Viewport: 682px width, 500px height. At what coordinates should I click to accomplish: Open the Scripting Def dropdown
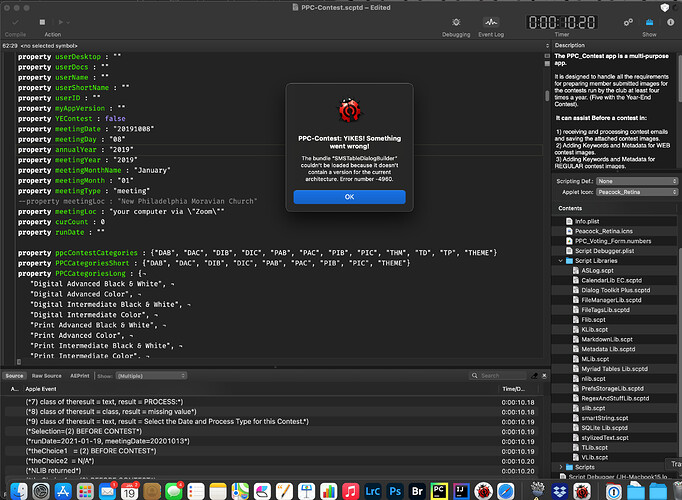click(637, 181)
